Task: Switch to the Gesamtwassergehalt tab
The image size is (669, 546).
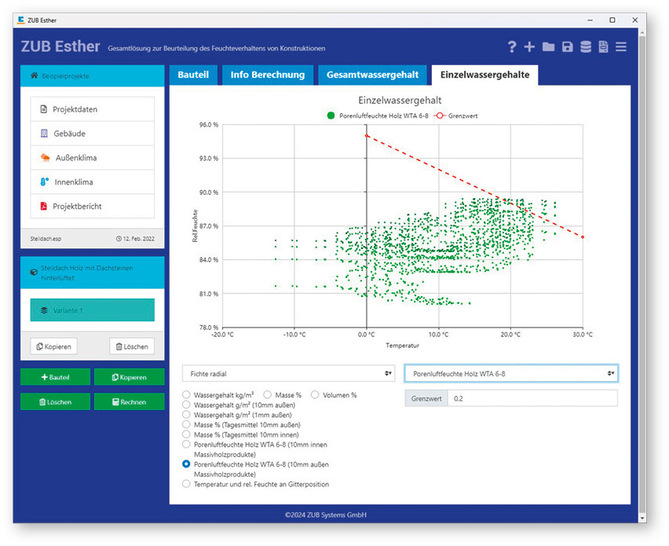Action: [371, 75]
